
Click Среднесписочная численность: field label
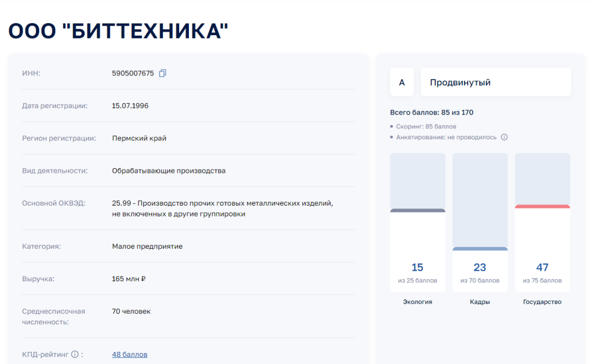(x=54, y=316)
